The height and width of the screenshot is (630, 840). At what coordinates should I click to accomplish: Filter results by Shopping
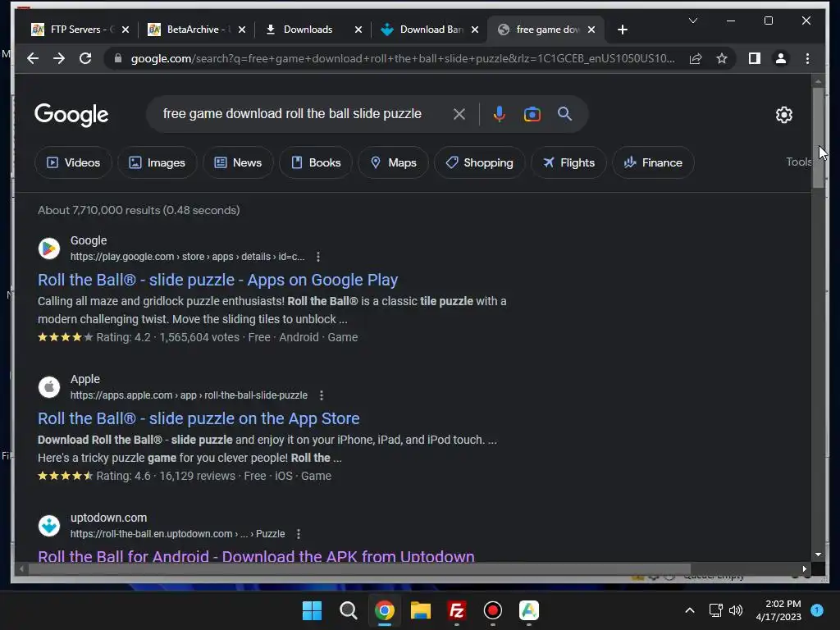click(479, 162)
